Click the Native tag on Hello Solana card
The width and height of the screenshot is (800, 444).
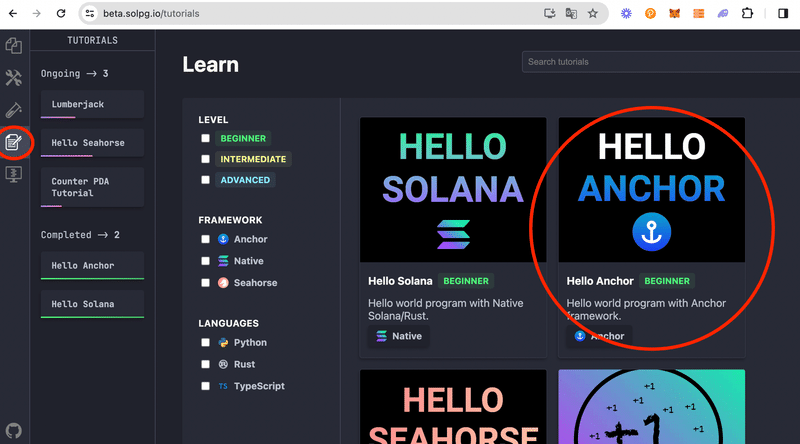(x=399, y=336)
